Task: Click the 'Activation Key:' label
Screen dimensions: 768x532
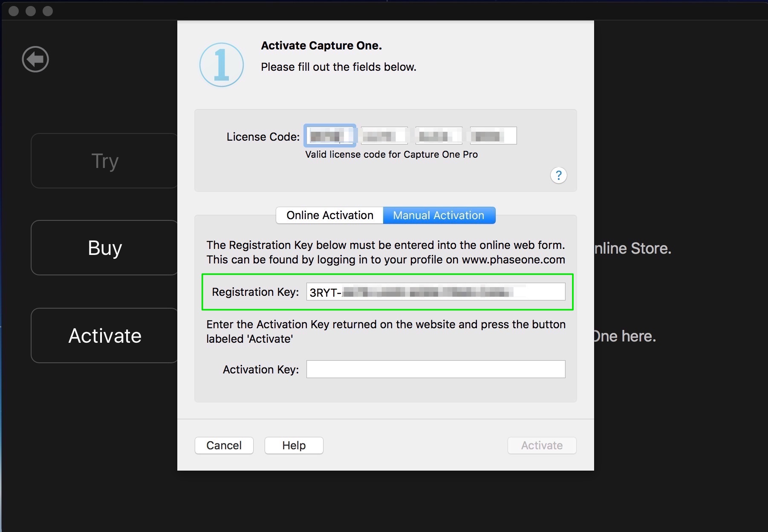Action: (x=261, y=370)
